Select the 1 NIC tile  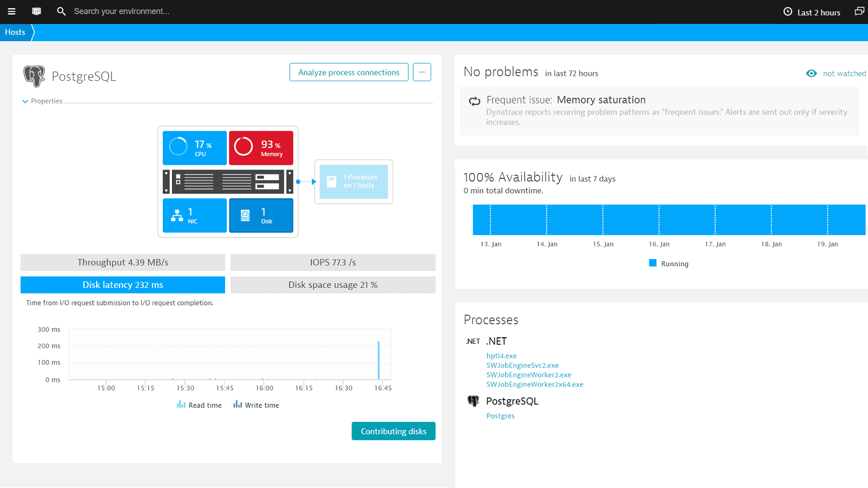point(195,215)
